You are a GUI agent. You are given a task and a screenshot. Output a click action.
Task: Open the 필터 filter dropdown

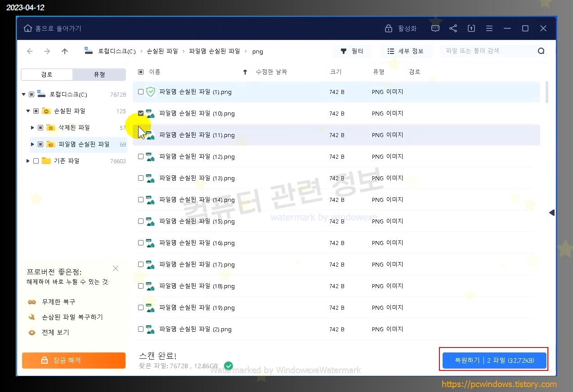pos(353,51)
